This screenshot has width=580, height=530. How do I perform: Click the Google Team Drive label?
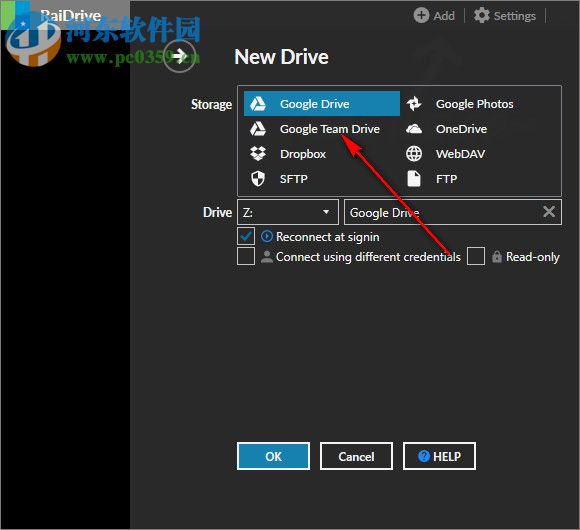pos(330,129)
